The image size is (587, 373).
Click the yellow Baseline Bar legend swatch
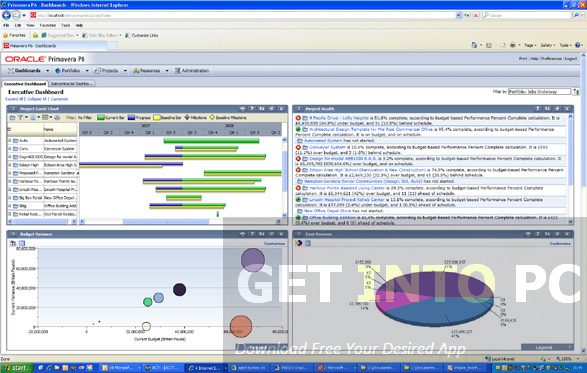coord(156,118)
